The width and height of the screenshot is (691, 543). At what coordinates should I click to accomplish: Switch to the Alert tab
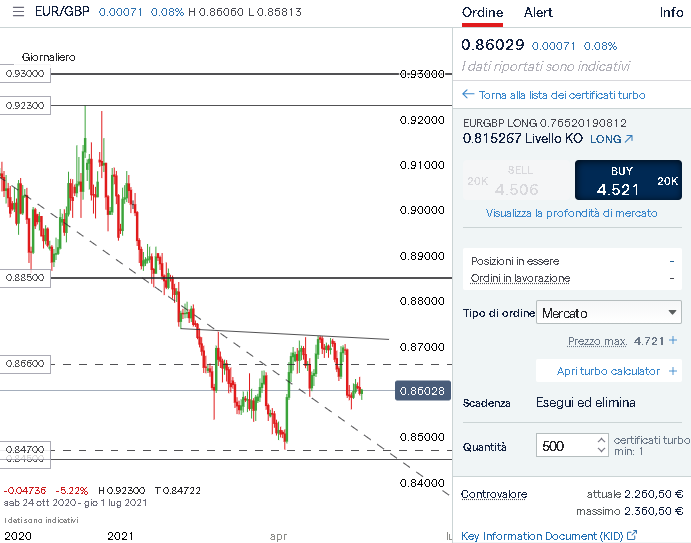coord(538,13)
